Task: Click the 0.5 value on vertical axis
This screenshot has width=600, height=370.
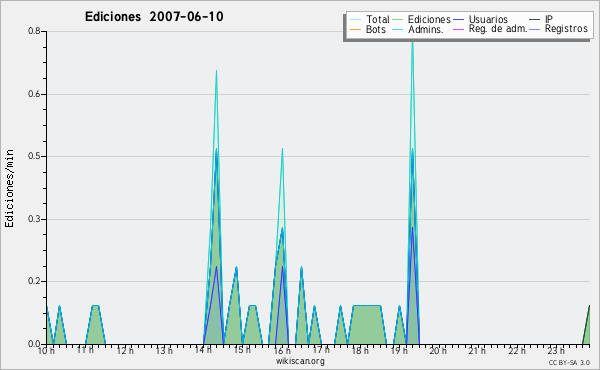Action: 34,156
